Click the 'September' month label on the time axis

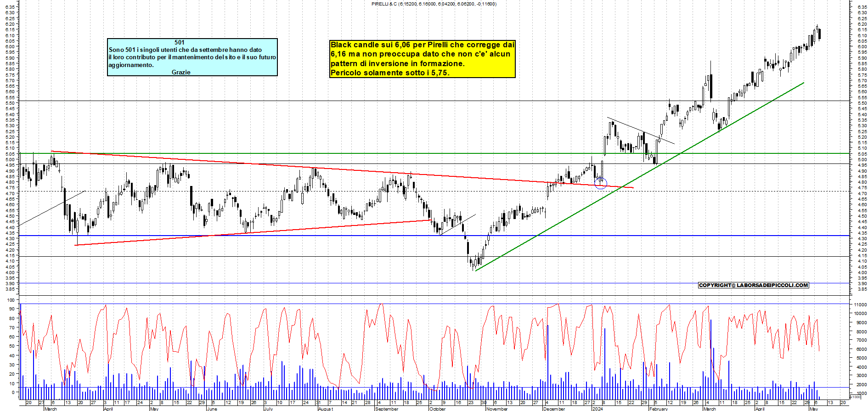pyautogui.click(x=387, y=409)
